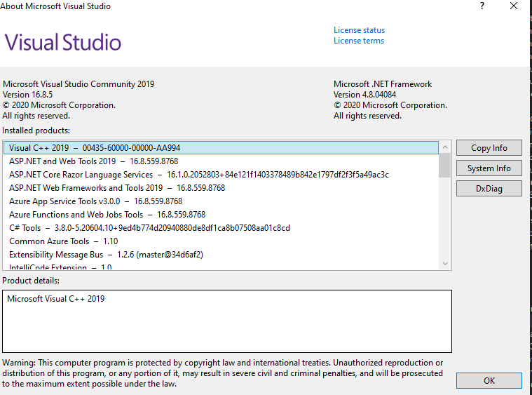
Task: Click the Visual Studio logo
Action: click(x=63, y=42)
